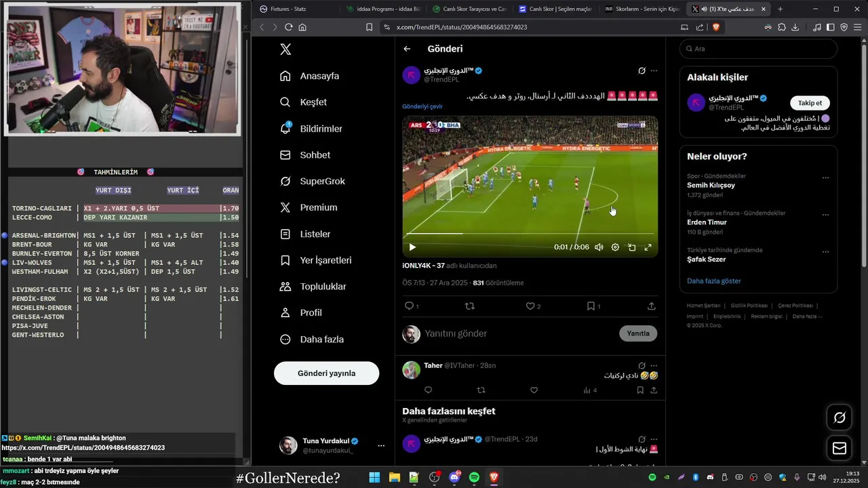This screenshot has width=868, height=488.
Task: Like the main post heart
Action: [x=530, y=306]
